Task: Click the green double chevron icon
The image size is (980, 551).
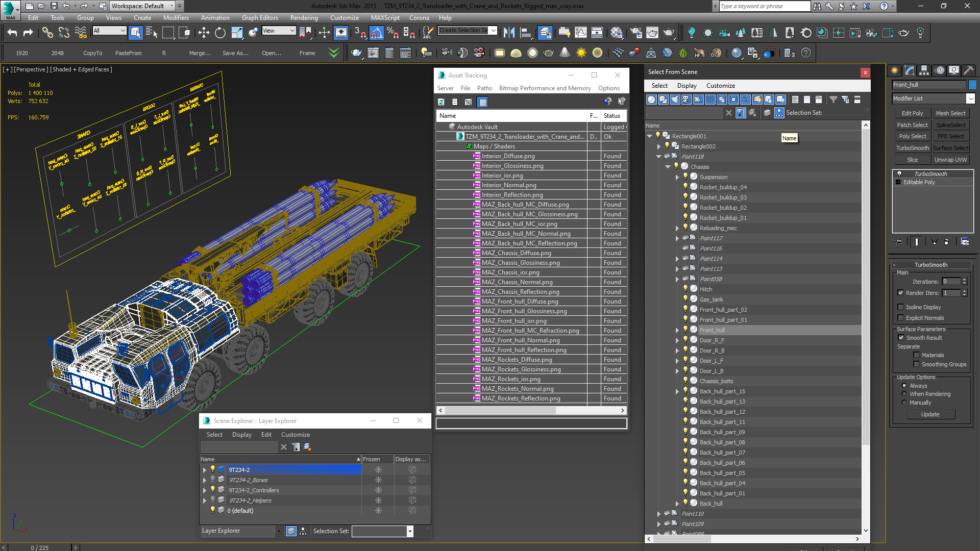Action: pyautogui.click(x=334, y=53)
